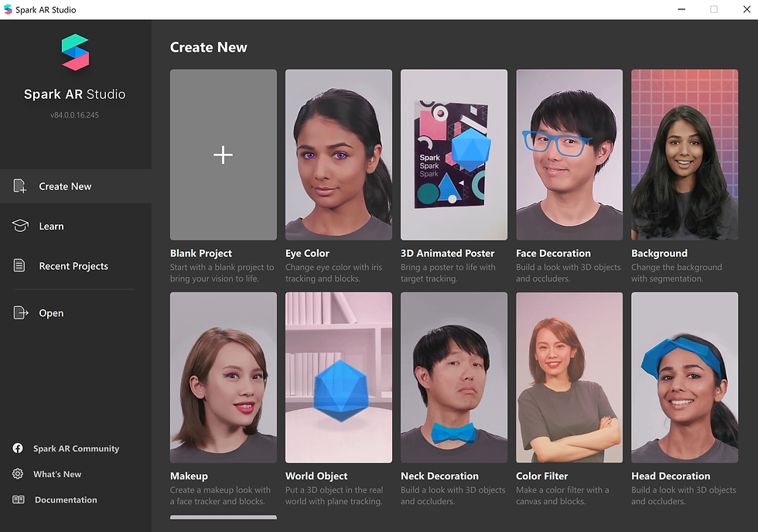Select the Create New sidebar tab
This screenshot has height=532, width=758.
tap(76, 186)
